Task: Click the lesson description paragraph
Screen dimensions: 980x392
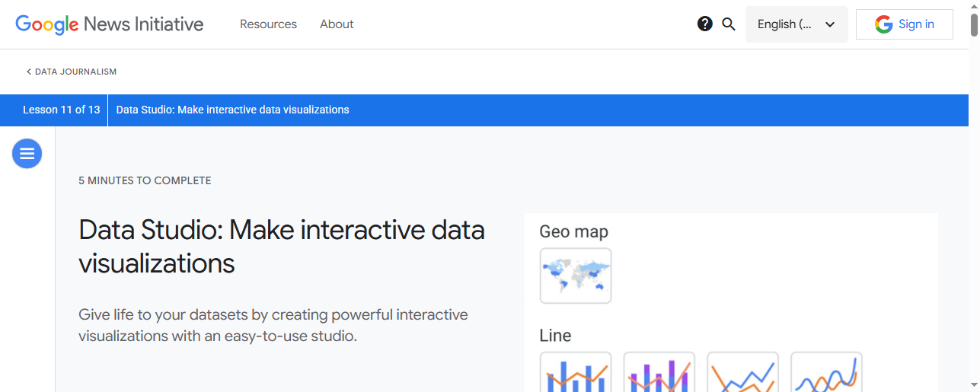Action: click(x=273, y=325)
